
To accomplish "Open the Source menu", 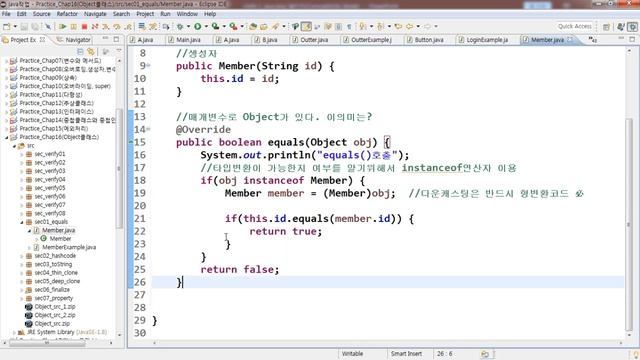I will 42,14.
